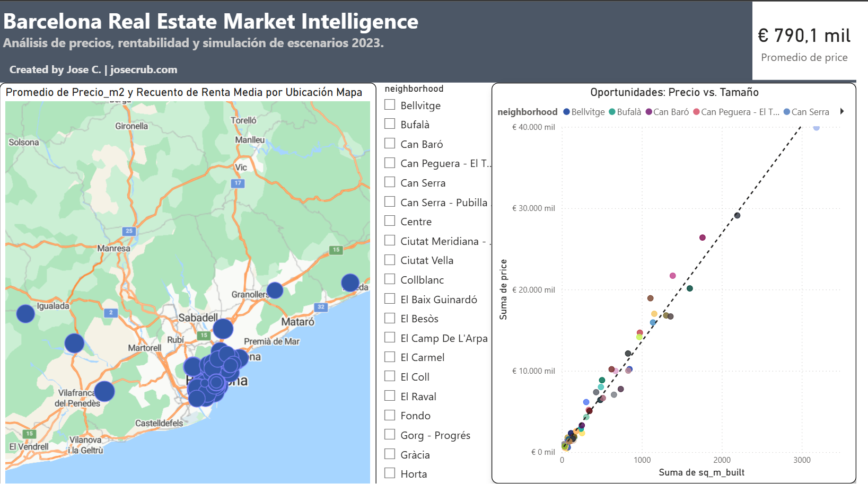Select the Can Serra legend marker
The height and width of the screenshot is (484, 868).
click(x=785, y=112)
